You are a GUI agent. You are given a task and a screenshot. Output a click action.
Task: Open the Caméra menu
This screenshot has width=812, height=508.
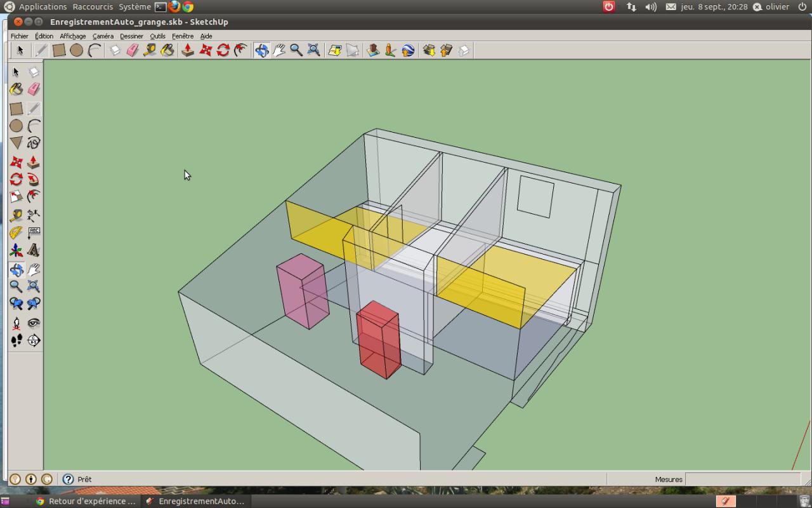[x=103, y=36]
